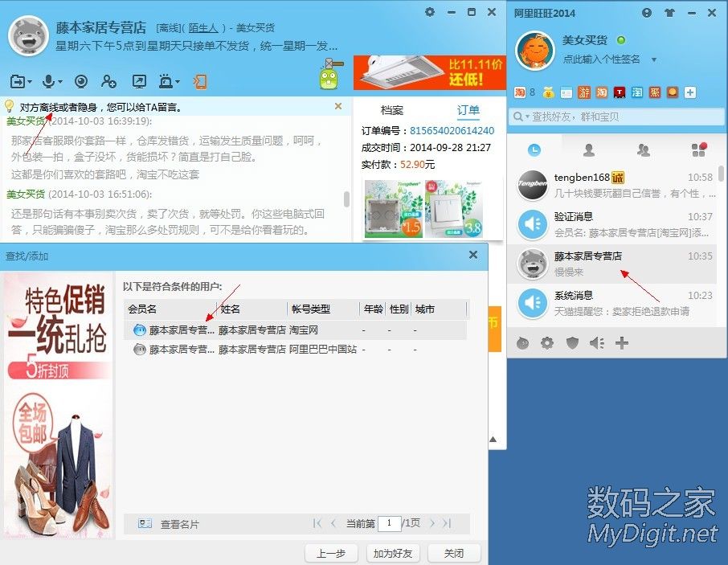Open order number 815654020614240 link
Image resolution: width=728 pixels, height=565 pixels.
click(x=452, y=131)
